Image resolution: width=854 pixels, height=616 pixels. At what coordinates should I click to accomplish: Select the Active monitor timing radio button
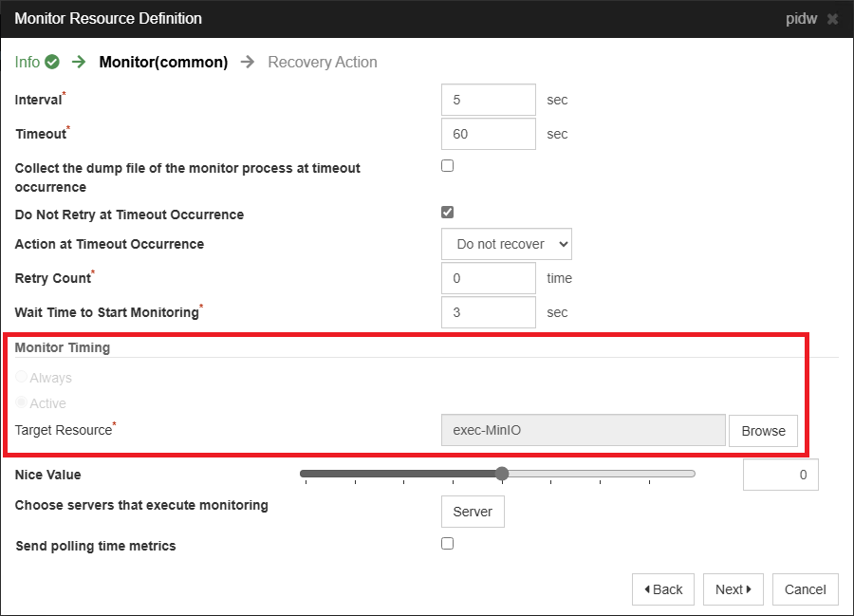coord(21,402)
